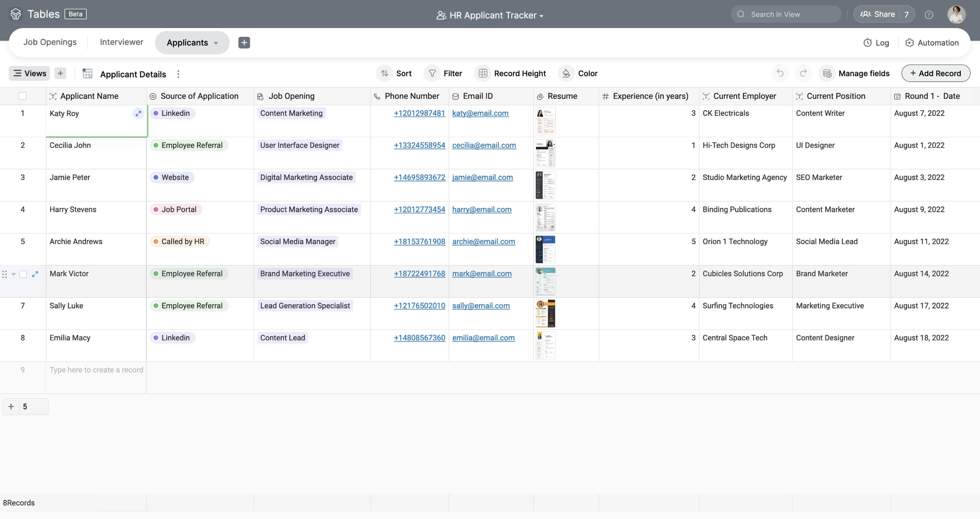Switch to the Job Openings tab
980x519 pixels.
(x=50, y=42)
